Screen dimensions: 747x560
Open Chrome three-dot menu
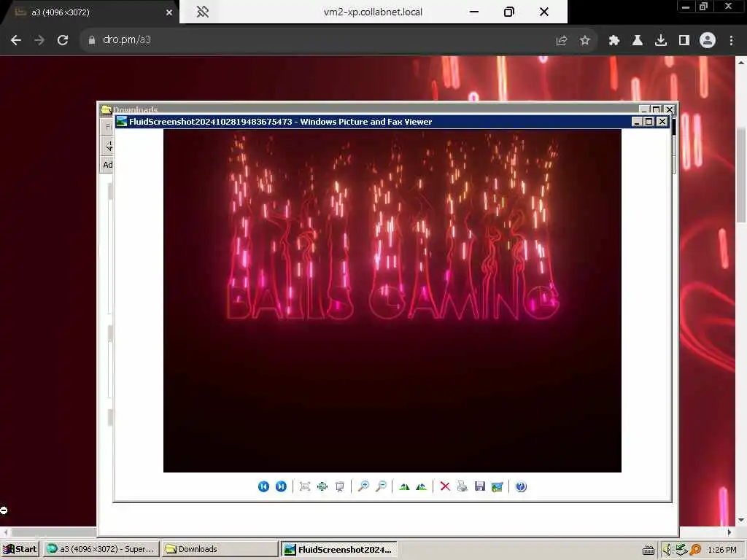[x=731, y=41]
